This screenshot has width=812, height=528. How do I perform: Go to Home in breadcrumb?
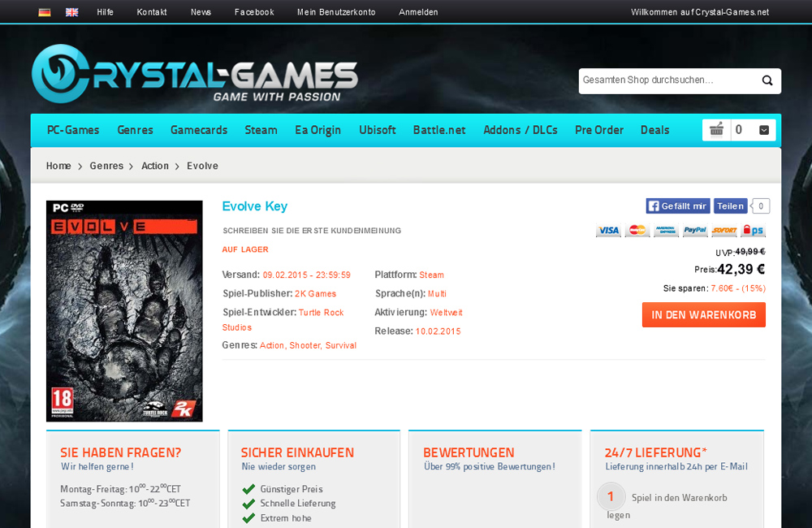coord(58,166)
